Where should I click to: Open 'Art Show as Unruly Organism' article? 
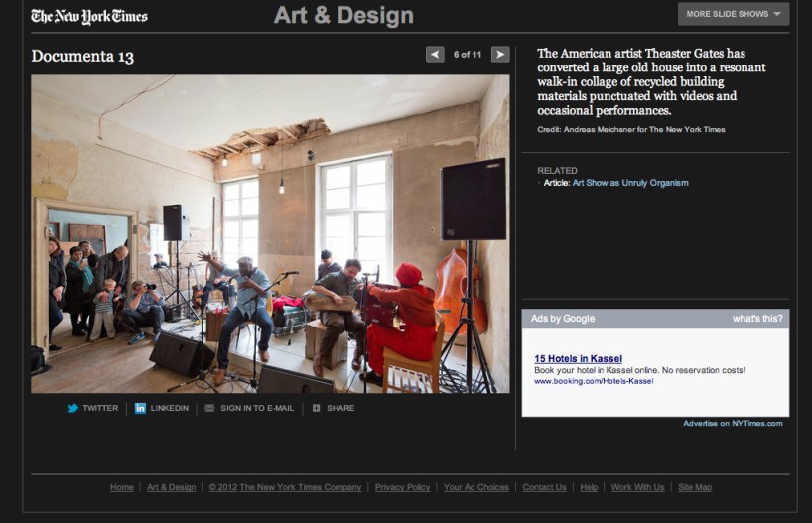coord(630,183)
